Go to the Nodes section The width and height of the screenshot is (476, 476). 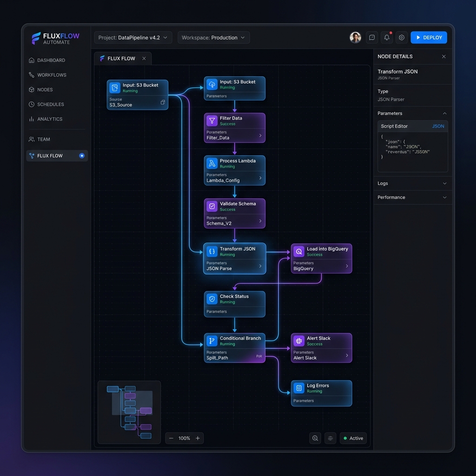45,90
